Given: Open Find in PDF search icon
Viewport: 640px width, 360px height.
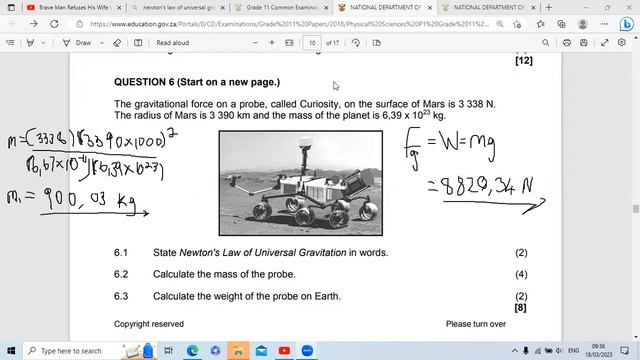Looking at the screenshot, I should coord(545,43).
